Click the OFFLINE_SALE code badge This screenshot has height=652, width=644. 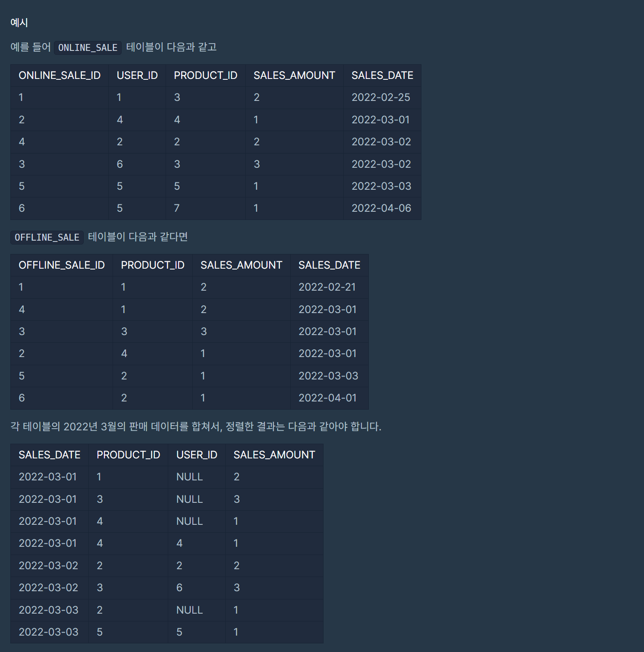click(47, 237)
